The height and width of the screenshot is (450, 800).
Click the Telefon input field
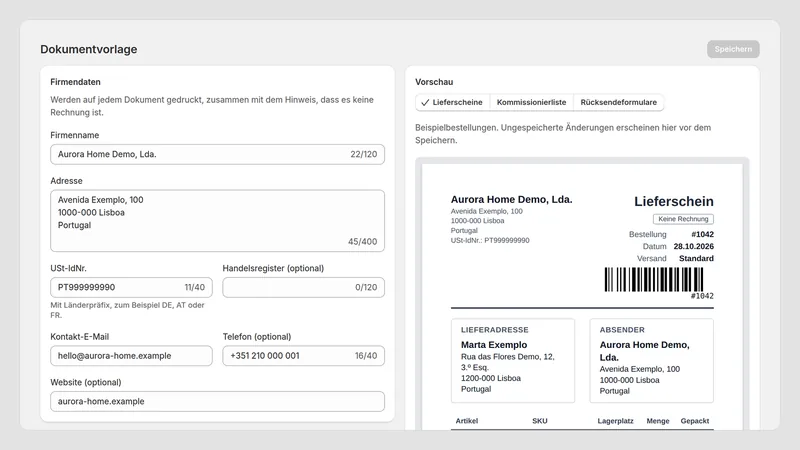[304, 356]
